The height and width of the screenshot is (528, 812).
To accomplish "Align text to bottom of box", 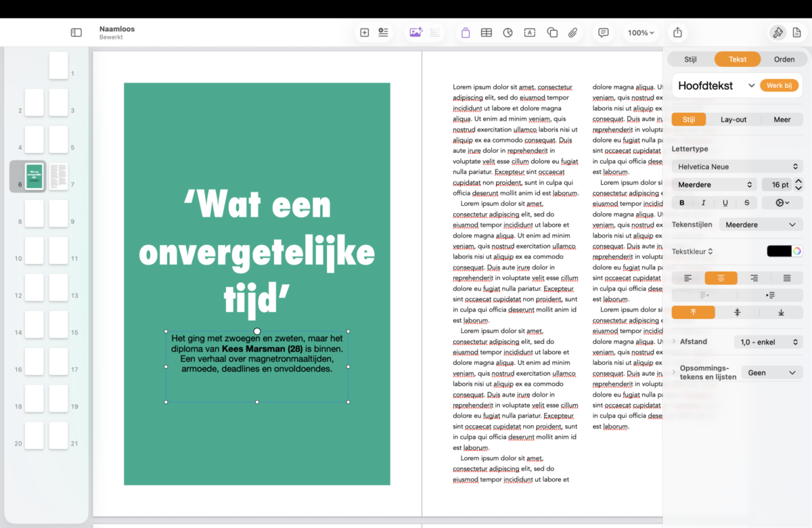I will tap(781, 313).
